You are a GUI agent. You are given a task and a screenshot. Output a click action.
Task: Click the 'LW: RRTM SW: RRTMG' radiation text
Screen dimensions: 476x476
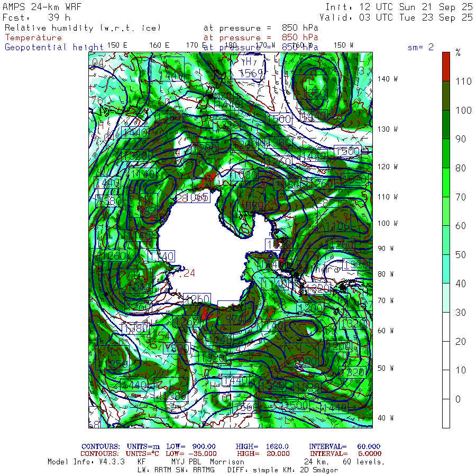pos(176,470)
